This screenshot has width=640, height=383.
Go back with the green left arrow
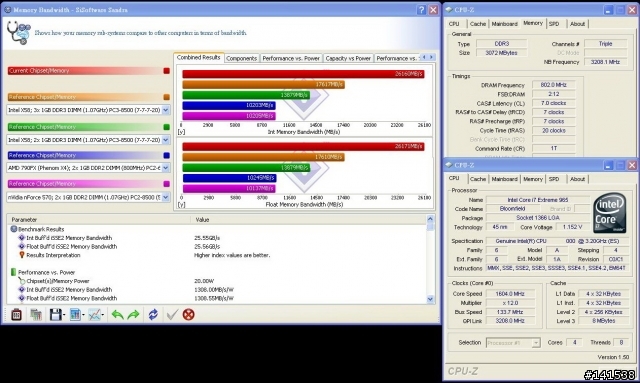118,314
